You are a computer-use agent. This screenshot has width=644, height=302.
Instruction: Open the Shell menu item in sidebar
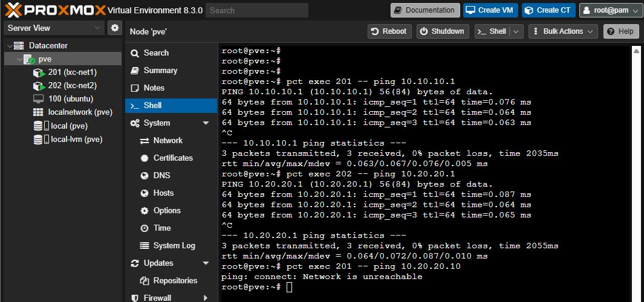(x=171, y=106)
